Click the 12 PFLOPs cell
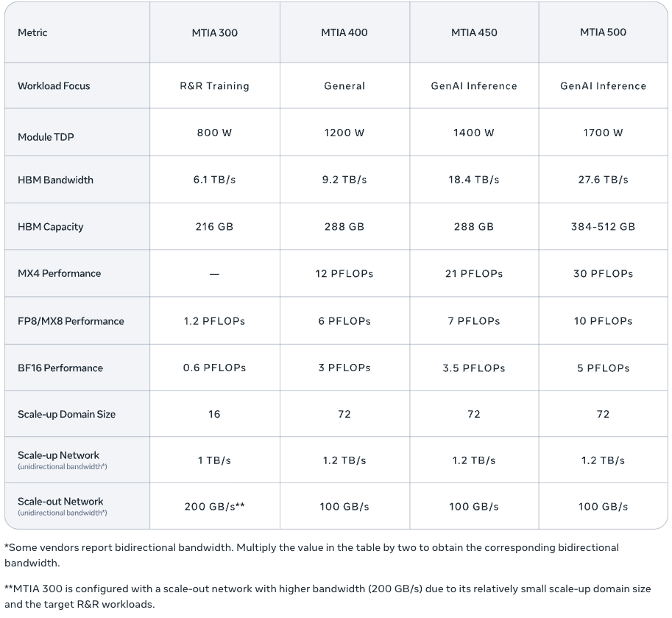The image size is (672, 618). (344, 273)
